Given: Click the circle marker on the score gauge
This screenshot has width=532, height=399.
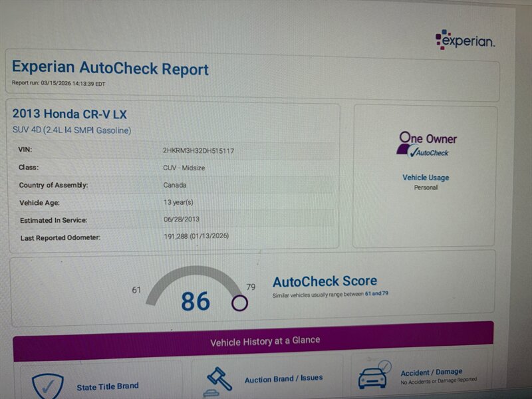Looking at the screenshot, I should pos(239,303).
